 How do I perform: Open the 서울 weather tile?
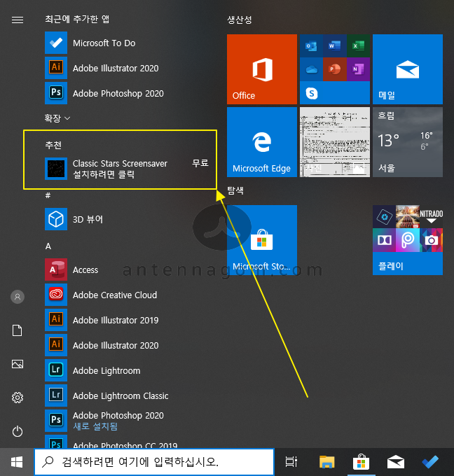click(408, 142)
